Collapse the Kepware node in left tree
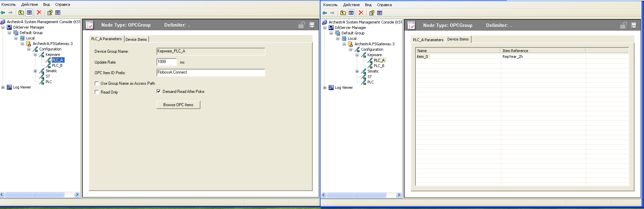 click(35, 55)
